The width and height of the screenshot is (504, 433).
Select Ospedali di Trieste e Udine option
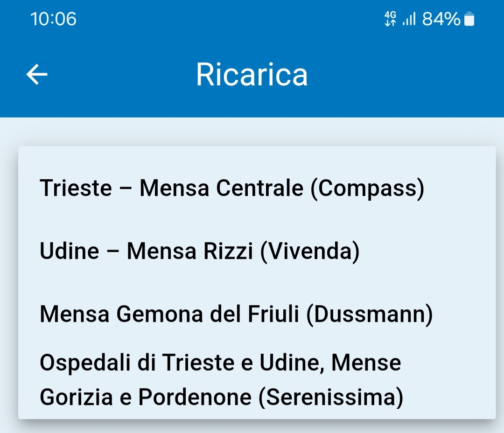point(257,380)
